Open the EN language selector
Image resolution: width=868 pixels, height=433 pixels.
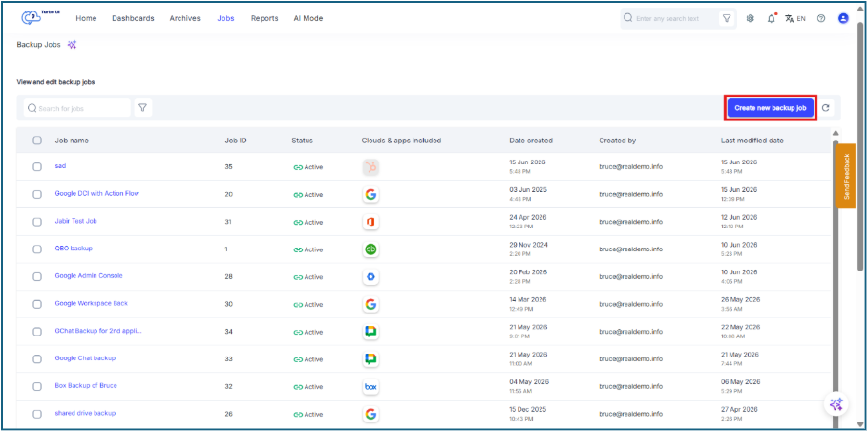(795, 18)
